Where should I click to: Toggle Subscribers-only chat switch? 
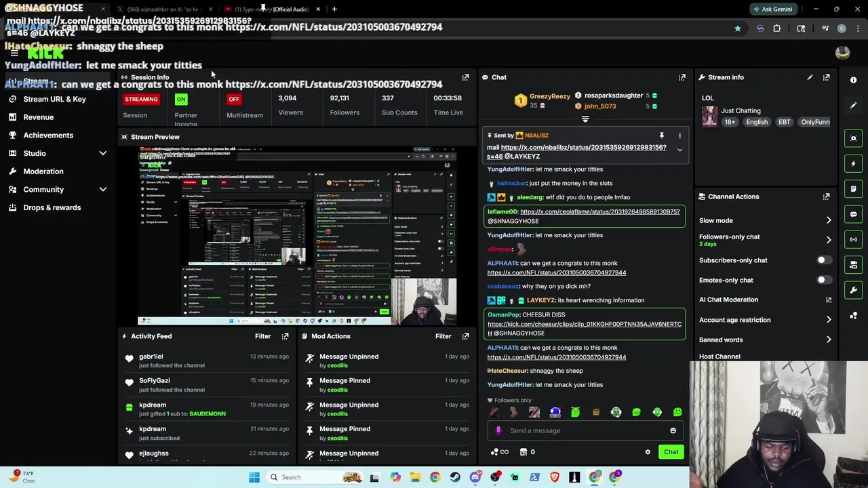click(823, 260)
